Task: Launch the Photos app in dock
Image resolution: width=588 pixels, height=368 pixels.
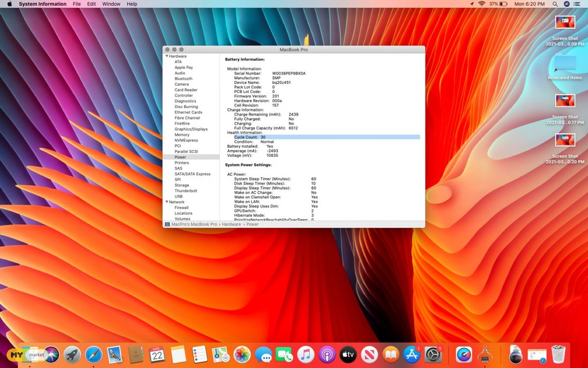Action: click(242, 354)
